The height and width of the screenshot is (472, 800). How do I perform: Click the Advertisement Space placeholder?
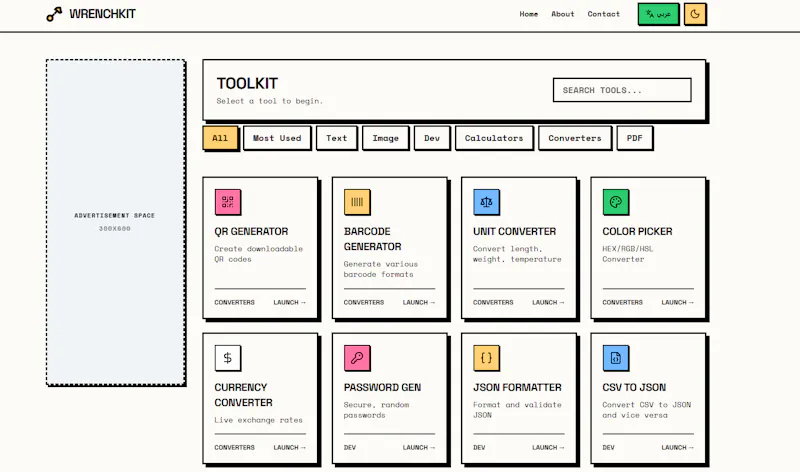click(116, 222)
